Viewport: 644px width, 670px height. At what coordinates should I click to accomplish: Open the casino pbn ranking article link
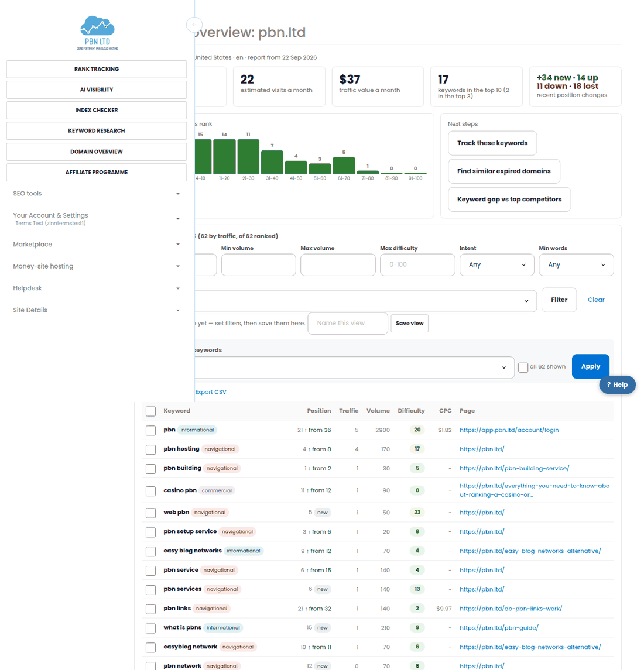coord(534,490)
